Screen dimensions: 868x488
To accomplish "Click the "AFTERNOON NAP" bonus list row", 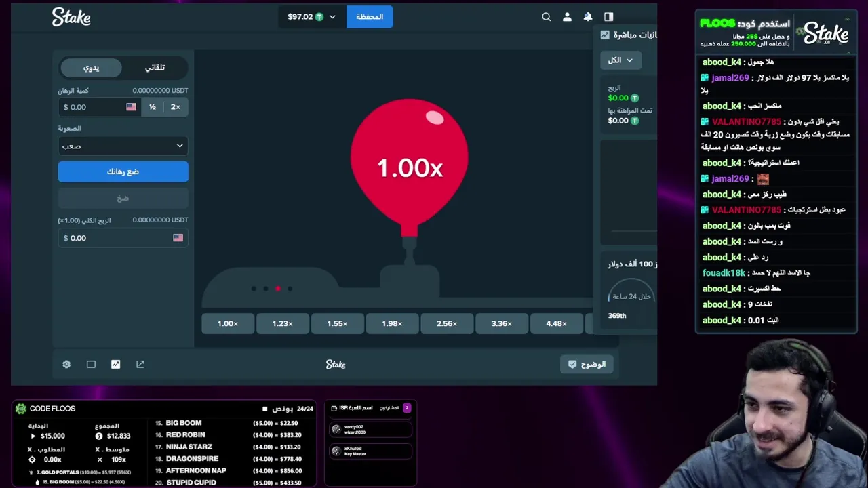I will click(x=228, y=470).
